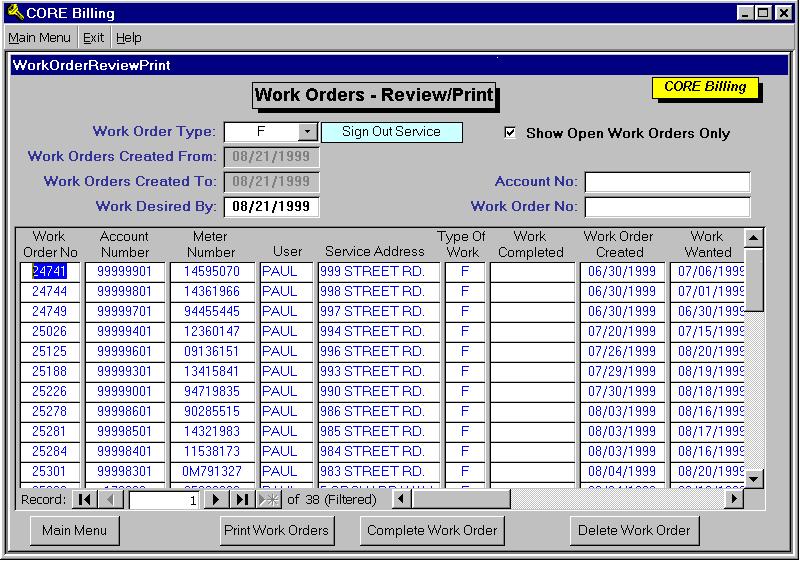Image resolution: width=800 pixels, height=561 pixels.
Task: Click work order created date 07/29/1999
Action: coord(622,371)
